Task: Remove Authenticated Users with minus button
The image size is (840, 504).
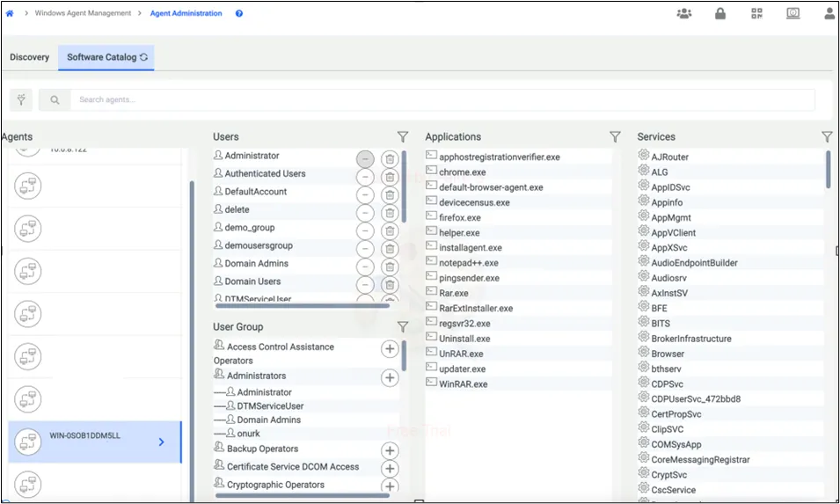Action: (365, 177)
